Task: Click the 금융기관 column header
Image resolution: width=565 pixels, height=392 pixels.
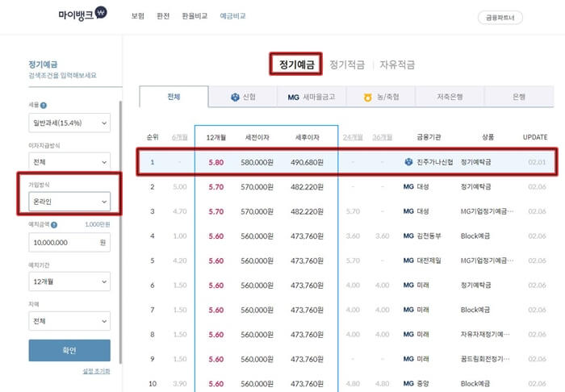Action: pyautogui.click(x=429, y=137)
